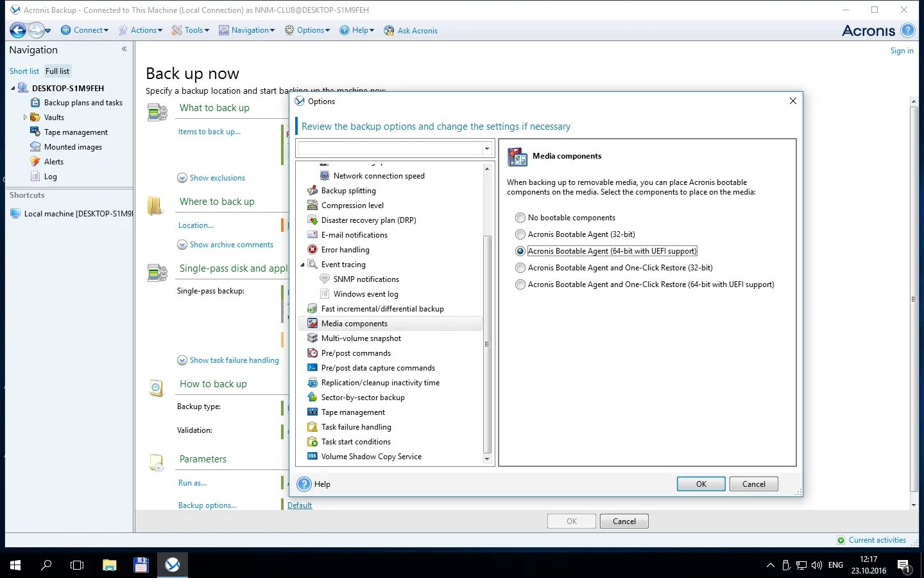This screenshot has width=924, height=578.
Task: Click the Pre/post commands icon
Action: point(312,353)
